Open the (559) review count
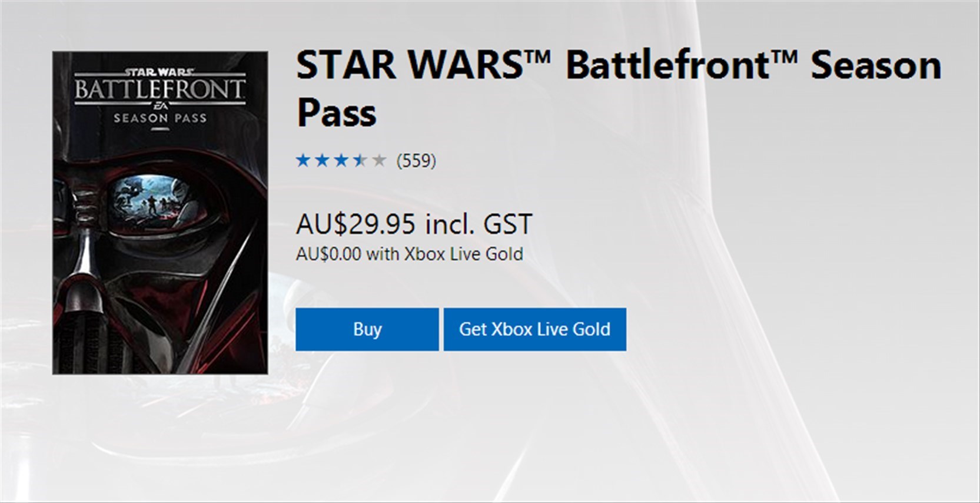Image resolution: width=980 pixels, height=503 pixels. point(416,161)
